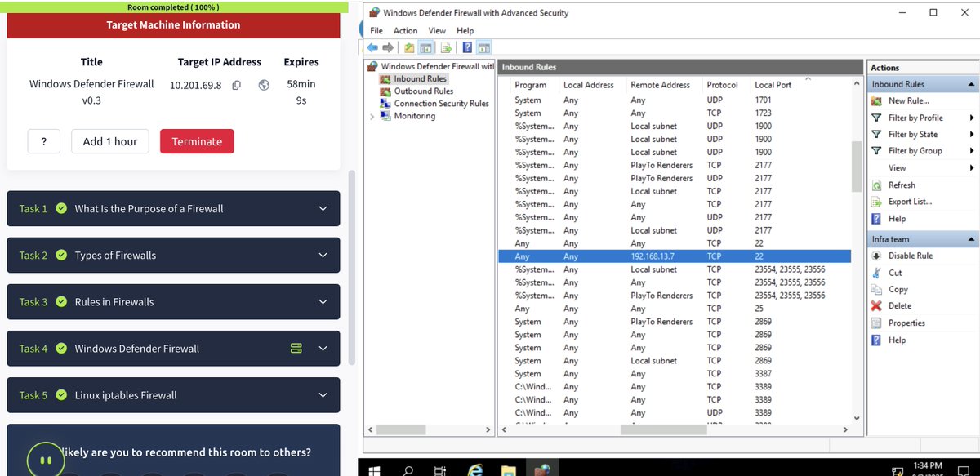The width and height of the screenshot is (980, 476).
Task: Select the rule with remote address 192.168.13.7
Action: (x=675, y=256)
